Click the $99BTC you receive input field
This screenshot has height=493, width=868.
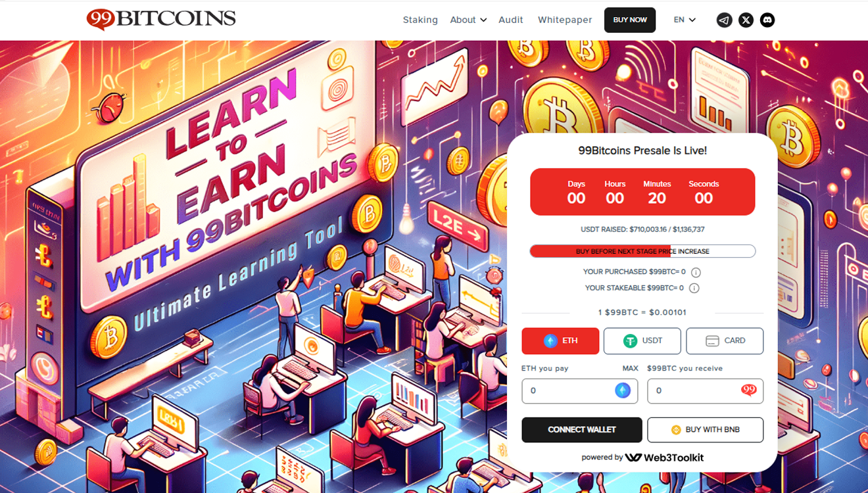tap(705, 391)
